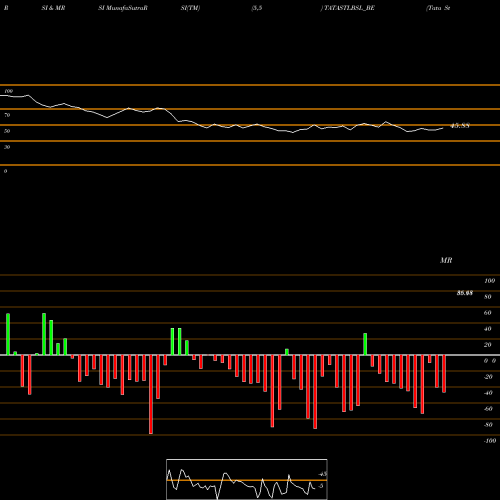The width and height of the screenshot is (500, 500).
Task: Open the mini overview chart thumbnail
Action: (247, 479)
